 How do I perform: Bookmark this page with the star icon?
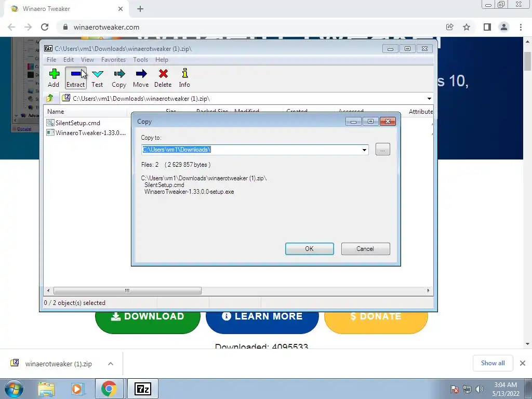(x=467, y=27)
